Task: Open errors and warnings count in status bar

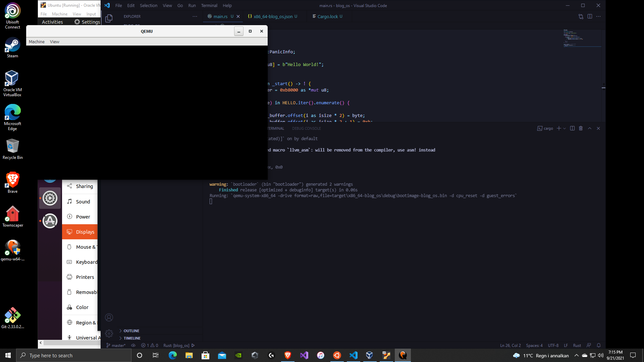Action: (x=150, y=346)
